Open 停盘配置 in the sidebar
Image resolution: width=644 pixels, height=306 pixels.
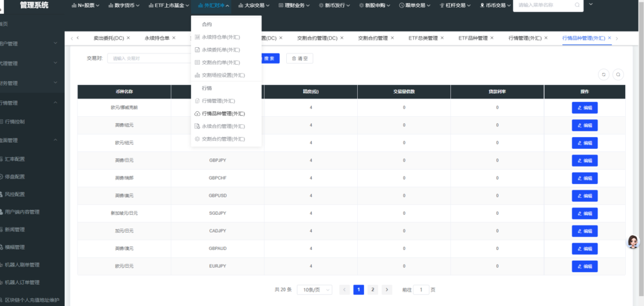(x=15, y=177)
